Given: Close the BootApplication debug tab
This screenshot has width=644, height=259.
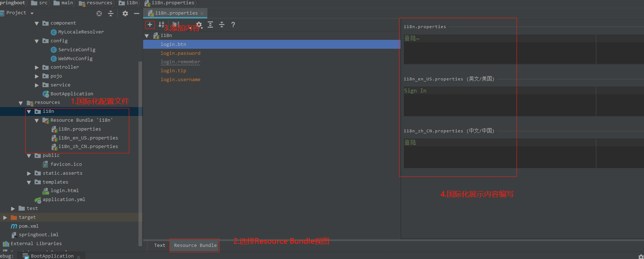Looking at the screenshot, I should (78, 257).
